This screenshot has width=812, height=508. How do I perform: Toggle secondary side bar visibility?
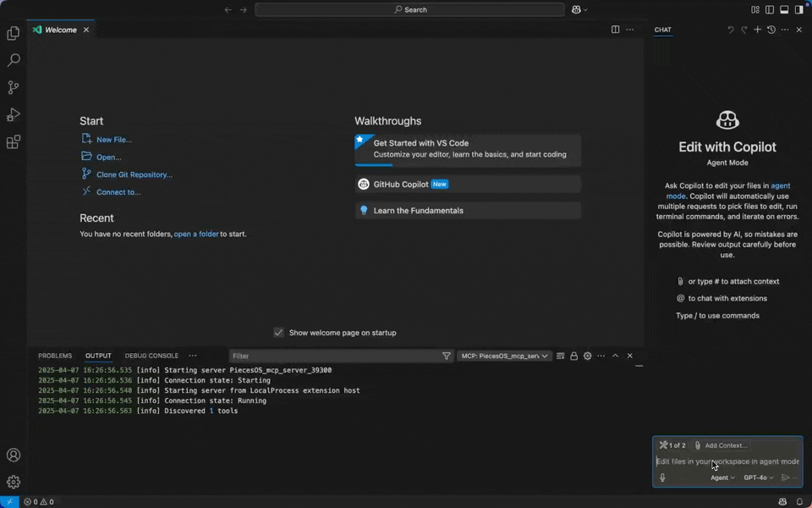[x=799, y=10]
